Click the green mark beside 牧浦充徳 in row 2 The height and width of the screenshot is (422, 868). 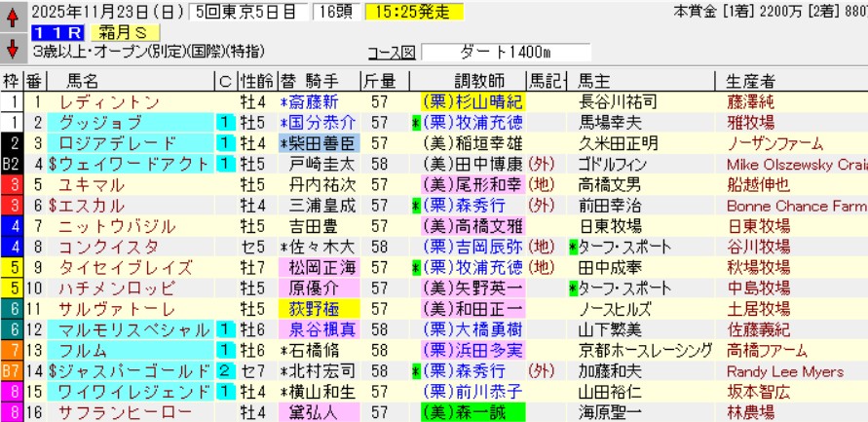click(x=415, y=123)
